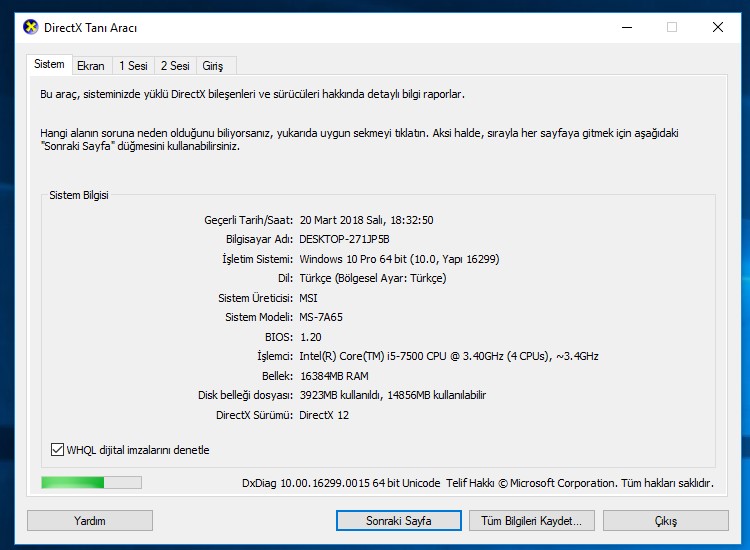Show the Giriş tab
Viewport: 750px width, 550px height.
[x=213, y=66]
